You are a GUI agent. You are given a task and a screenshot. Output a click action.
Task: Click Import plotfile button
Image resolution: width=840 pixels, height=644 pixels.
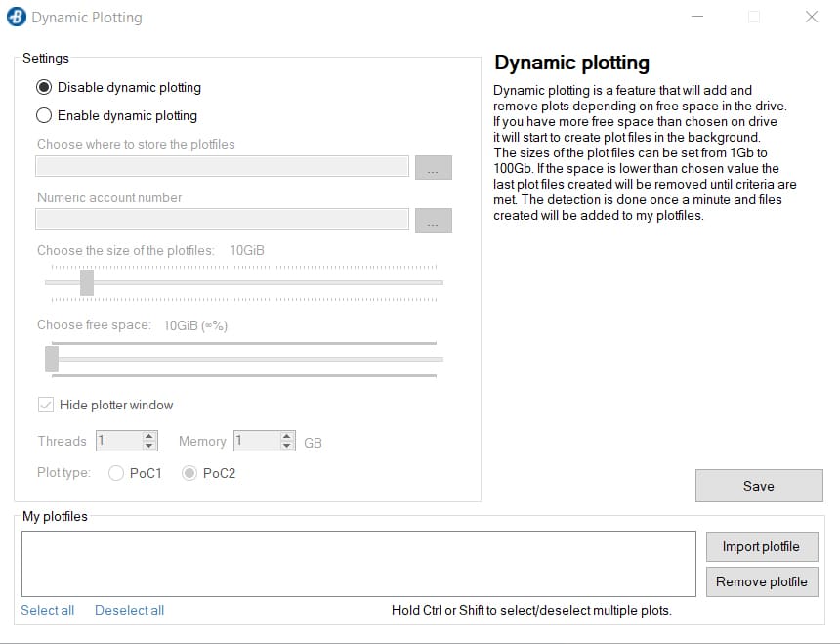coord(761,546)
